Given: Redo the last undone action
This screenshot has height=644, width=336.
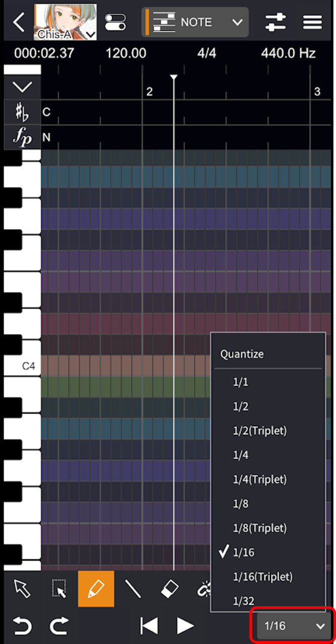Looking at the screenshot, I should tap(59, 626).
